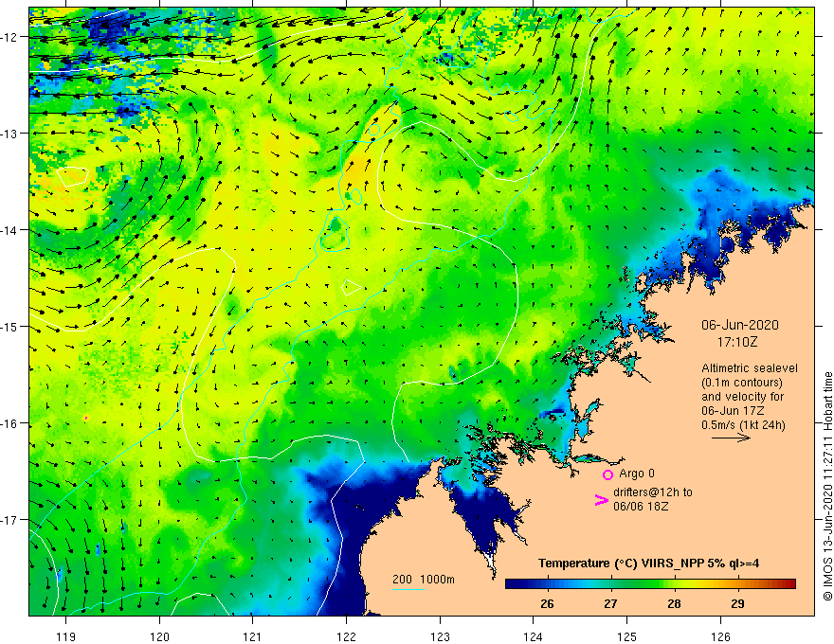Click the -16 latitude axis label
Screen dimensions: 834x644
[x=10, y=423]
